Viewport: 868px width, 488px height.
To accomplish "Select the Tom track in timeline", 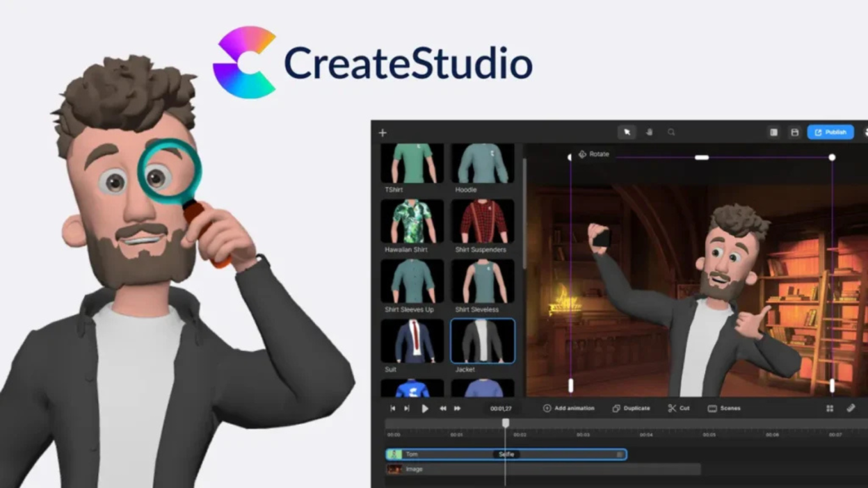I will [506, 455].
